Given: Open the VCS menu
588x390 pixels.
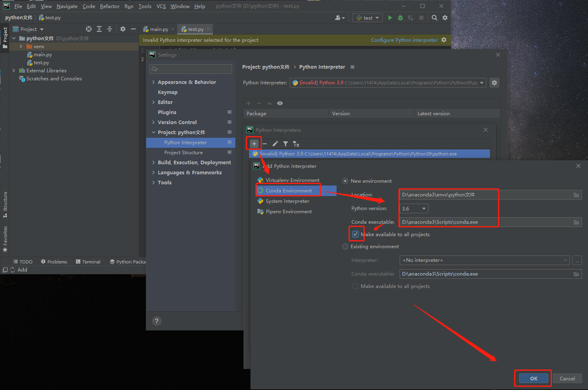Looking at the screenshot, I should pyautogui.click(x=161, y=6).
